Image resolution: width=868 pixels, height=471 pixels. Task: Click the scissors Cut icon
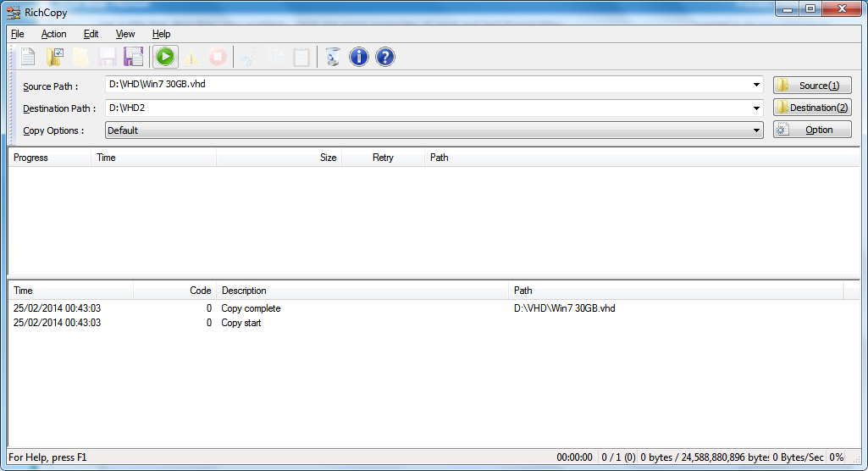pyautogui.click(x=249, y=57)
